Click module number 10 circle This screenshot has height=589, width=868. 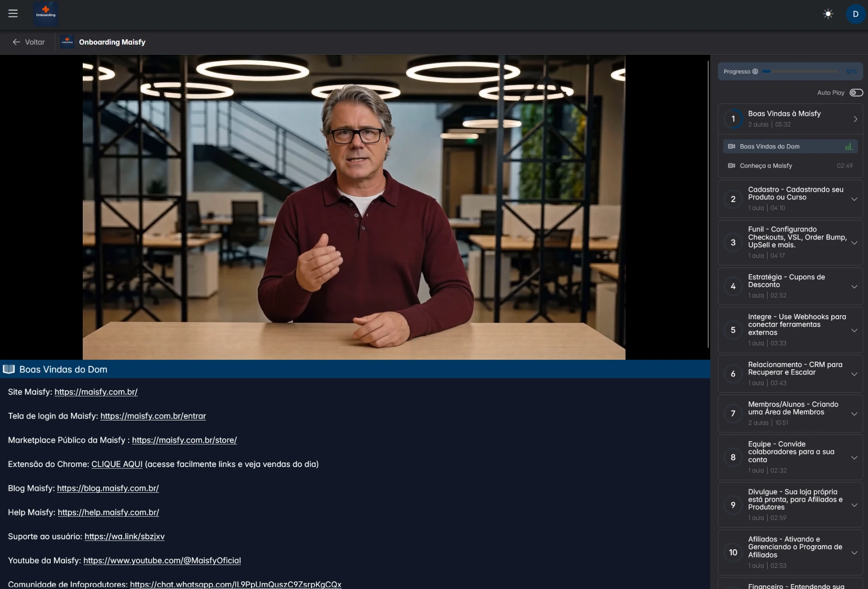(733, 552)
